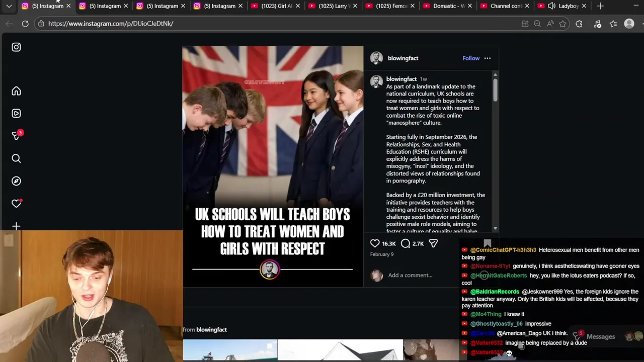Click the caption scroll down arrow
Screen dimensions: 644x362
(495, 229)
